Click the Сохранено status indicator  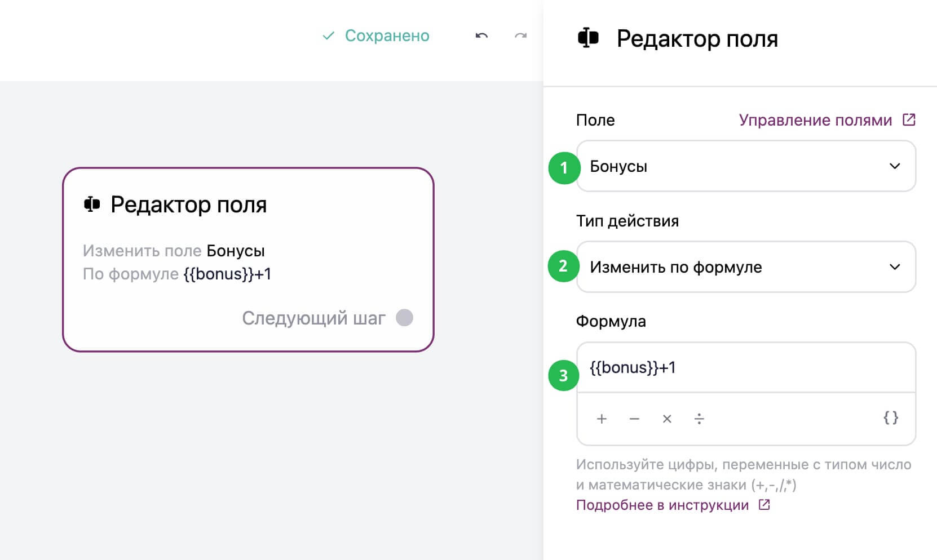[x=375, y=35]
